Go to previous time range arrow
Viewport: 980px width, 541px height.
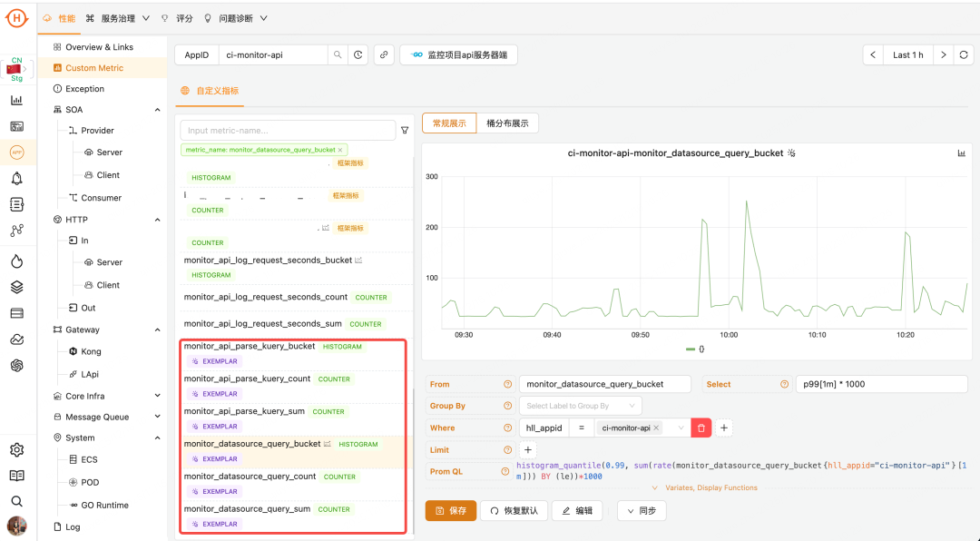pos(873,55)
